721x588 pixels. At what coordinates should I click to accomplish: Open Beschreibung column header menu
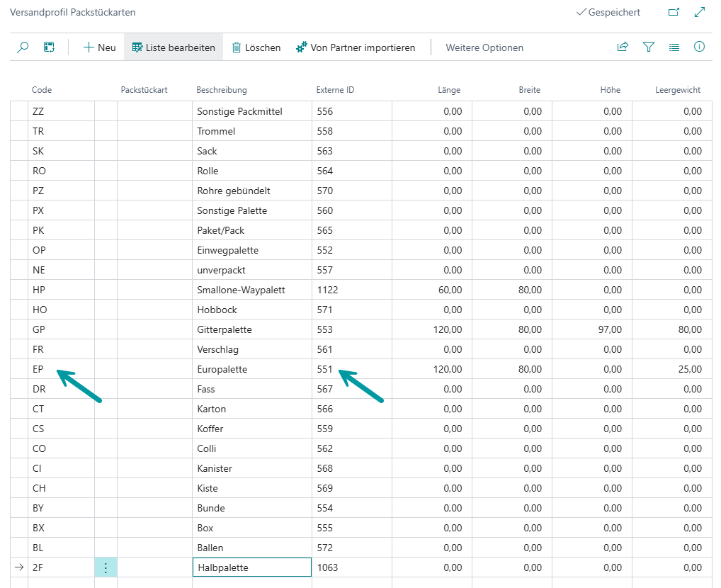click(x=221, y=90)
